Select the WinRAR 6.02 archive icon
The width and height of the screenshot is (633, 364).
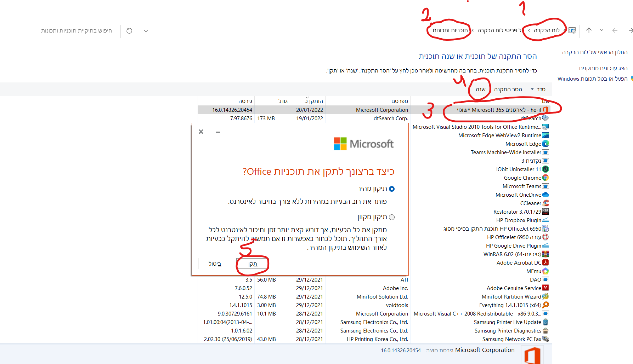(546, 254)
